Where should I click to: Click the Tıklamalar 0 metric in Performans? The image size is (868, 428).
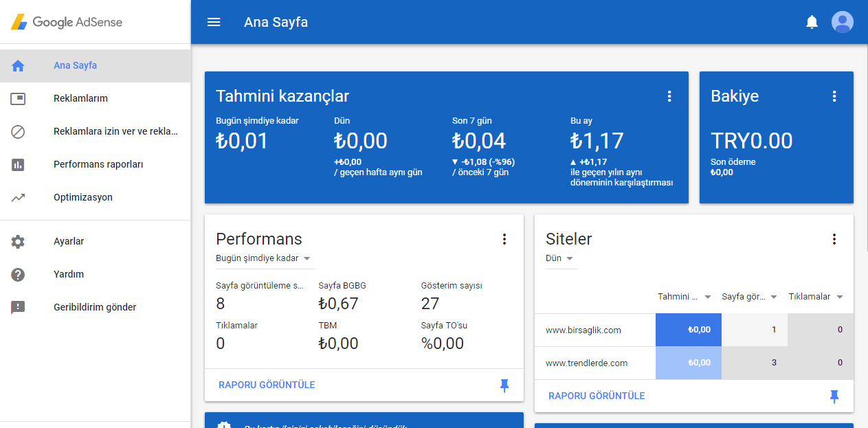point(221,343)
